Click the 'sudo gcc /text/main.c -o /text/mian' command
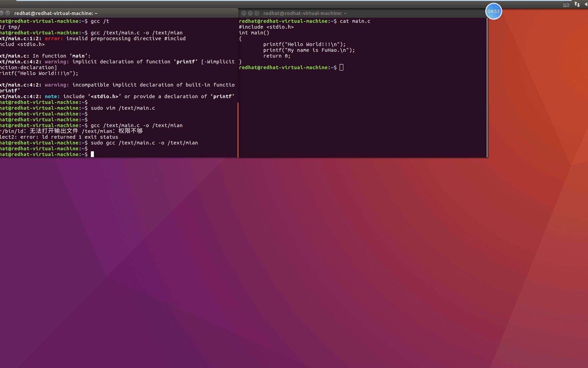Image resolution: width=588 pixels, height=368 pixels. click(144, 143)
